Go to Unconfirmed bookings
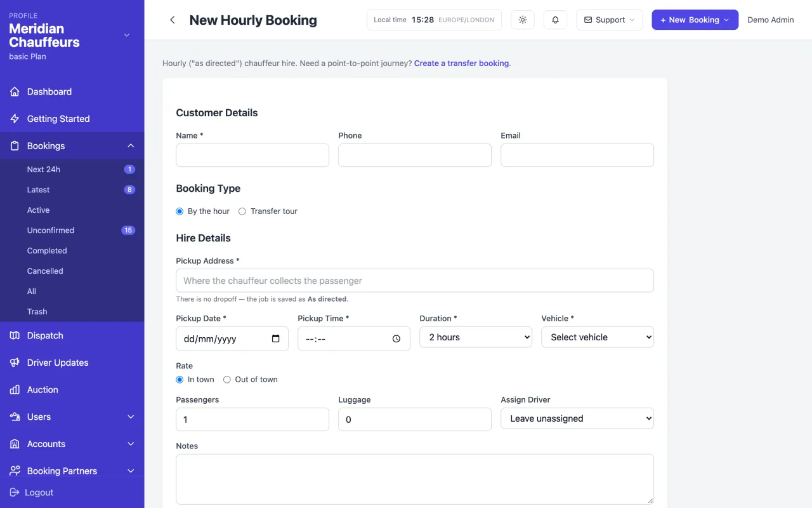Viewport: 812px width, 508px height. [72, 231]
